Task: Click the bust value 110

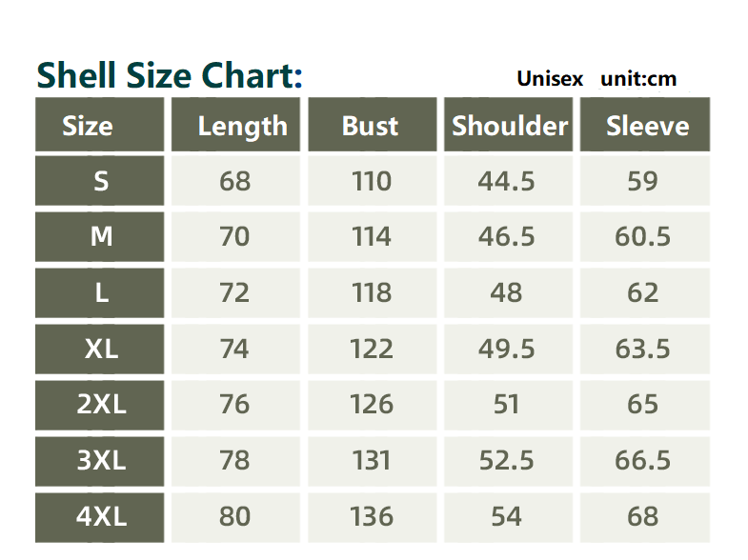Action: tap(371, 181)
